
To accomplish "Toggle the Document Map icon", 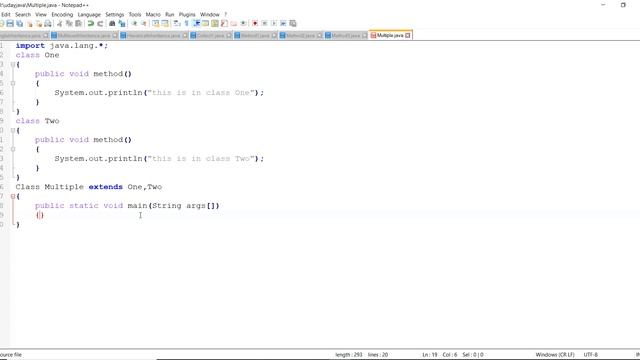I will coord(215,24).
